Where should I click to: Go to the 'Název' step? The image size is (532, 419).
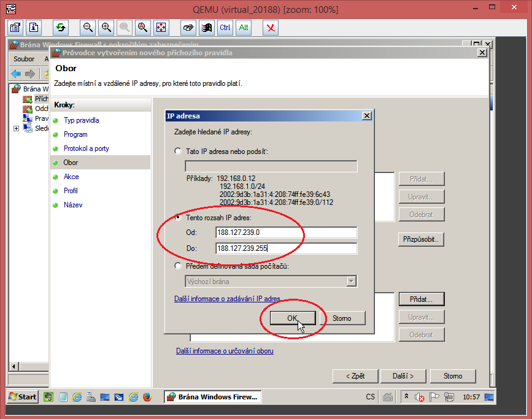73,205
